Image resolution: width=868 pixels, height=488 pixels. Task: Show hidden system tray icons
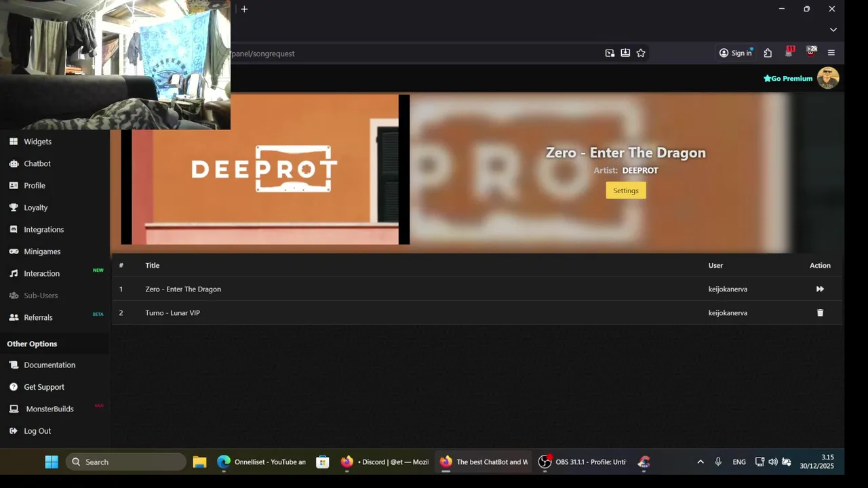pos(701,462)
